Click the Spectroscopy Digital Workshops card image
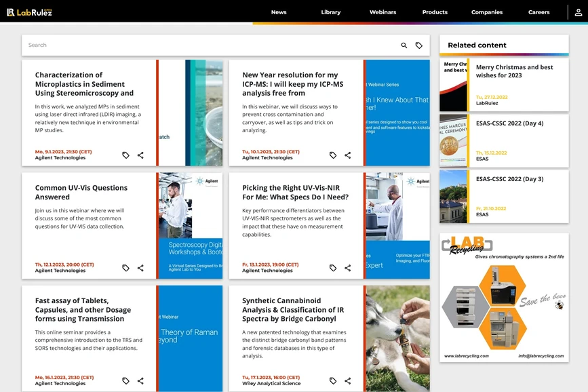Viewport: 588px width, 392px height. (191, 225)
